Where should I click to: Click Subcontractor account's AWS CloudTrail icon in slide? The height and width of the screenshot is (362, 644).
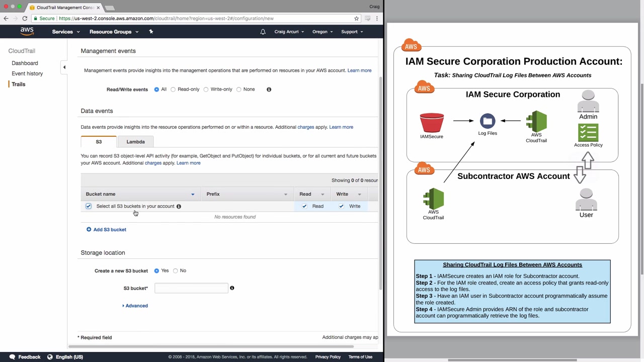433,198
